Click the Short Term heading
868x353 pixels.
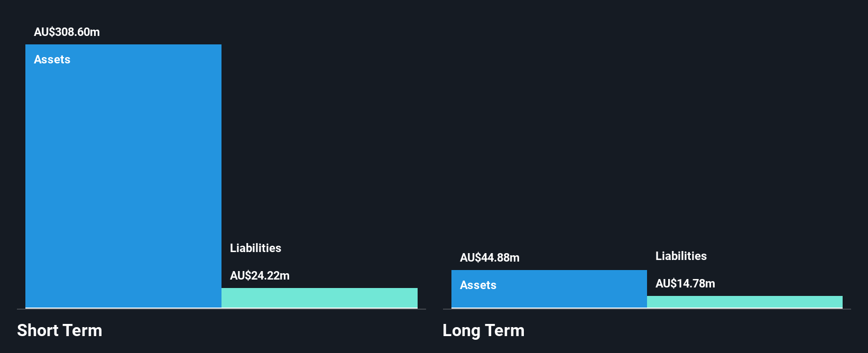coord(60,330)
